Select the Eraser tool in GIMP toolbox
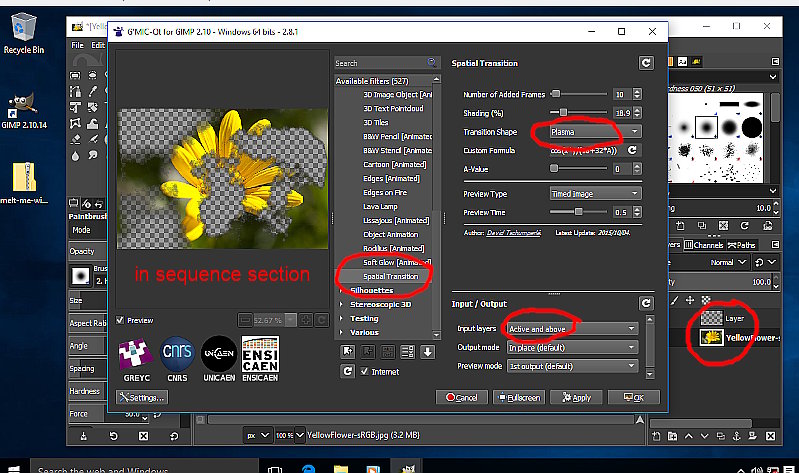The height and width of the screenshot is (473, 799). click(x=75, y=139)
